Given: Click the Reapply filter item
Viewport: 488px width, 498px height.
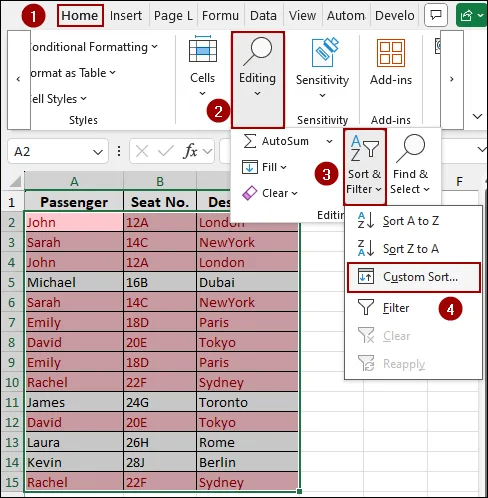Looking at the screenshot, I should point(413,364).
